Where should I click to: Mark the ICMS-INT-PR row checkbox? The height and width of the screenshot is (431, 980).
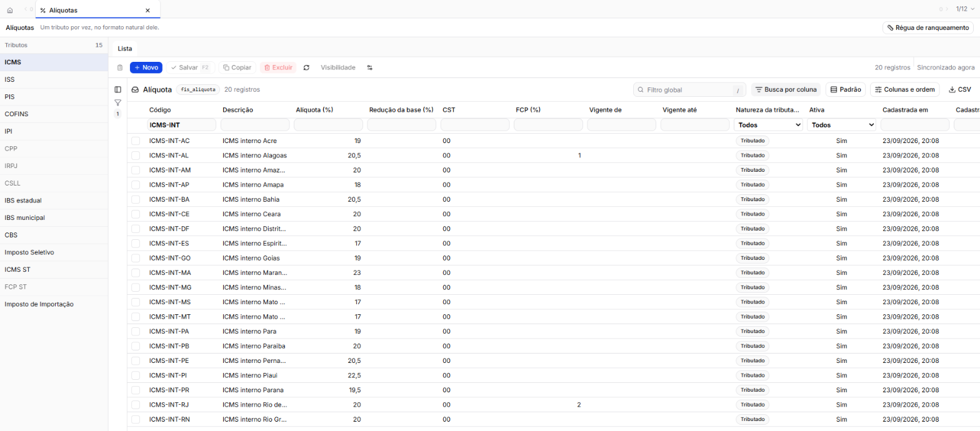coord(136,390)
